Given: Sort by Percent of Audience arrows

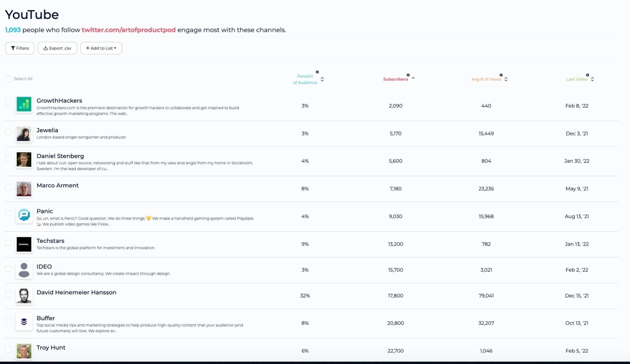Looking at the screenshot, I should click(x=322, y=79).
